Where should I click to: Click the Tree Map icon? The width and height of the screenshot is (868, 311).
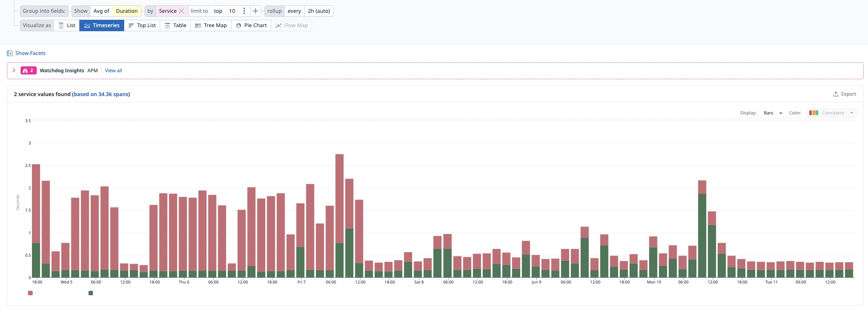click(198, 25)
